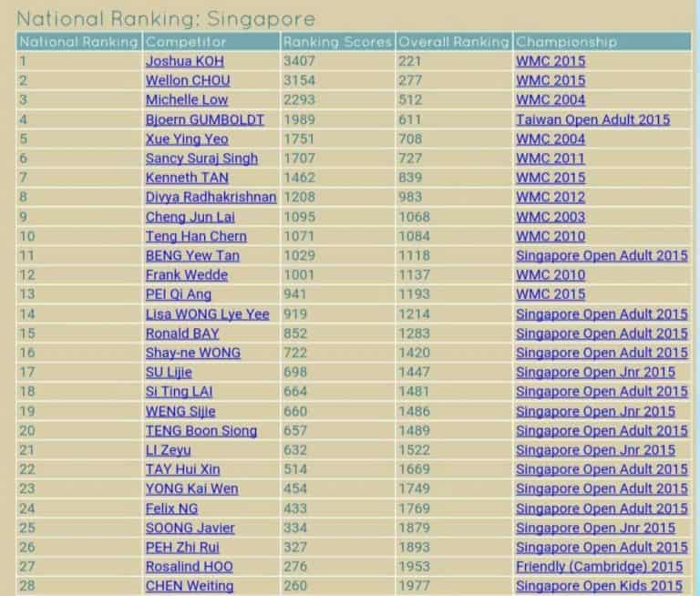Open Teng Han Chern profile

pyautogui.click(x=196, y=236)
